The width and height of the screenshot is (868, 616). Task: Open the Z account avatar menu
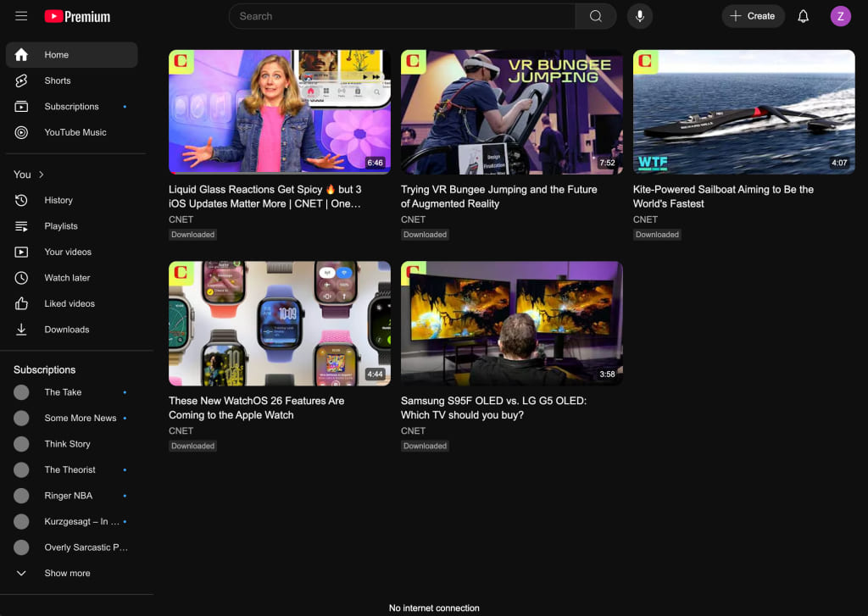[840, 16]
